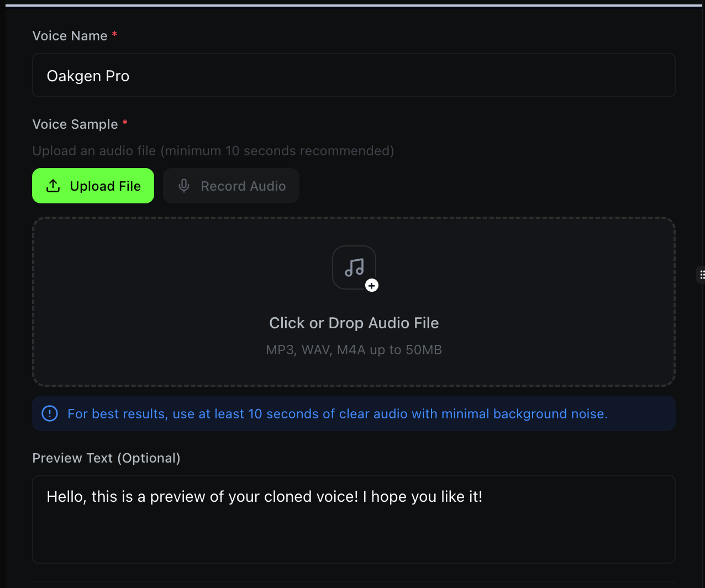The image size is (705, 588).
Task: Click the minimum 10 seconds upload hint text
Action: click(x=213, y=150)
